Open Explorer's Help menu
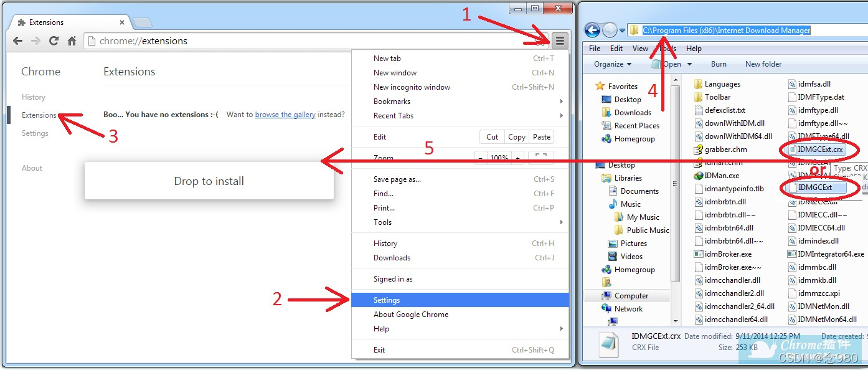 click(694, 49)
